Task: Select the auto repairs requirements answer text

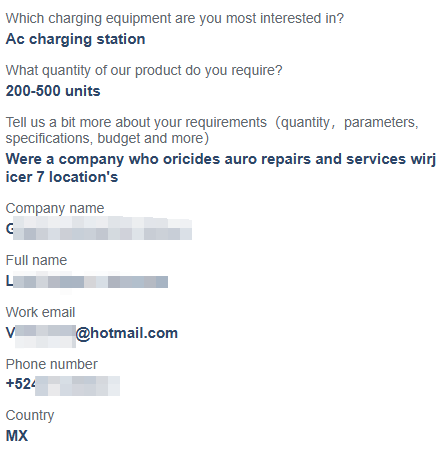Action: tap(221, 168)
